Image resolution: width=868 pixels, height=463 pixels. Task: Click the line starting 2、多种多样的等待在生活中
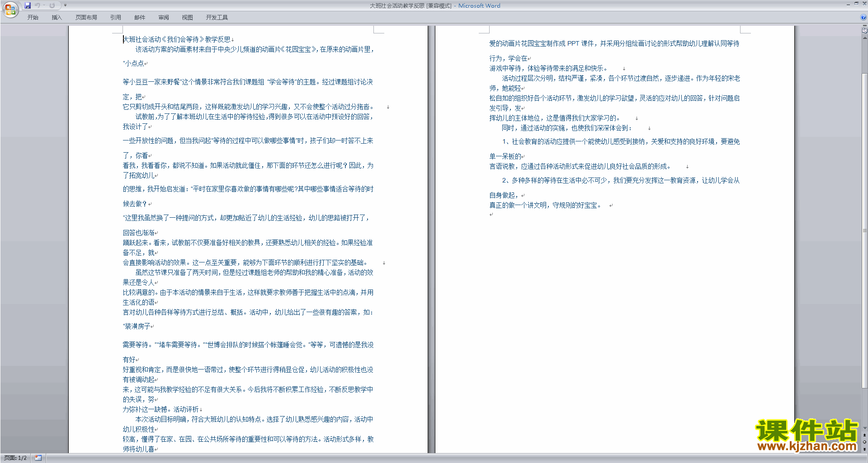(x=621, y=181)
